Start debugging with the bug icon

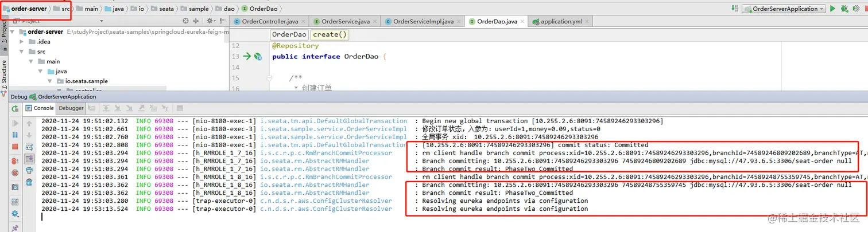point(844,9)
